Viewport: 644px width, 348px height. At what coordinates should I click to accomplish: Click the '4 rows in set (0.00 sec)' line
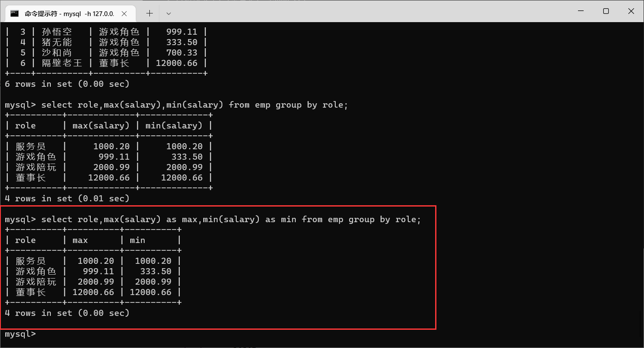pos(67,313)
